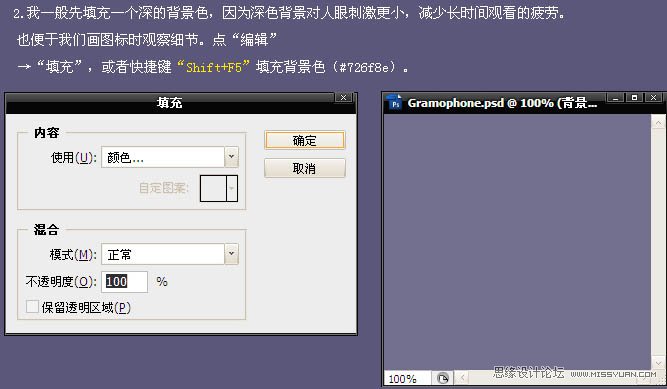Click the 颜色... value in 使用 combo box
The image size is (667, 389).
(163, 157)
